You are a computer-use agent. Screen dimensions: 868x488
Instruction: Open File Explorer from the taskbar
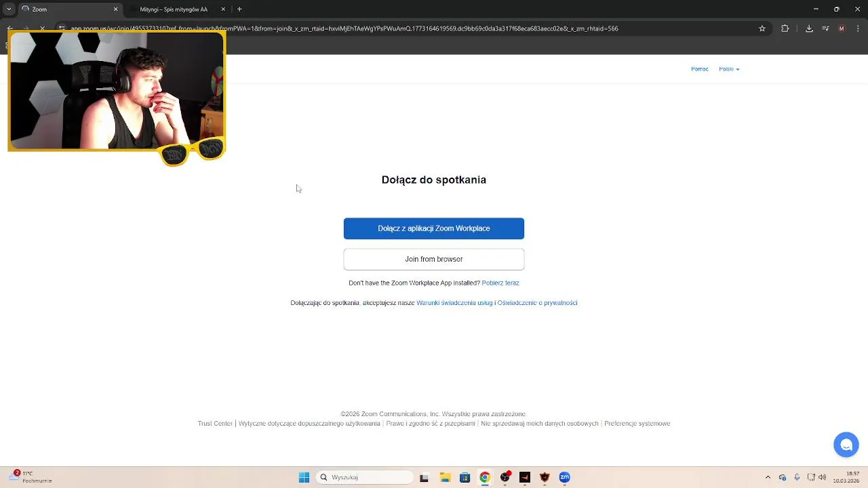(444, 477)
